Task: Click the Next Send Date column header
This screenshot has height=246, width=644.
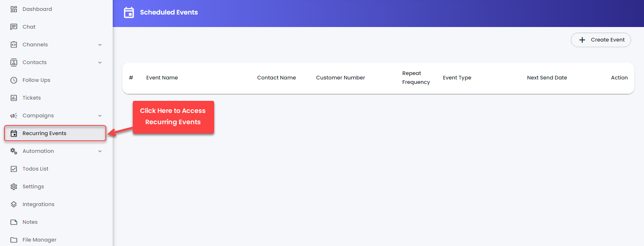Action: coord(547,78)
